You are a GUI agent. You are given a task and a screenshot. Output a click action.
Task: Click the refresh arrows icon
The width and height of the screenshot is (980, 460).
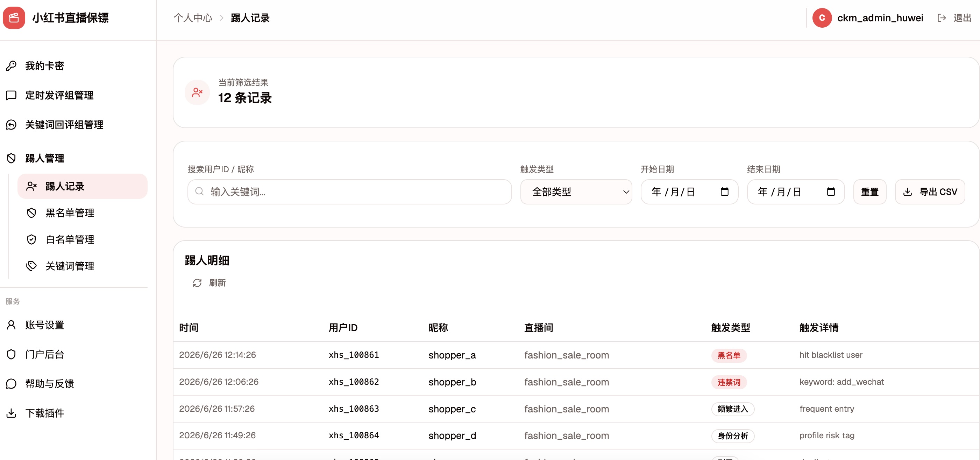tap(197, 283)
